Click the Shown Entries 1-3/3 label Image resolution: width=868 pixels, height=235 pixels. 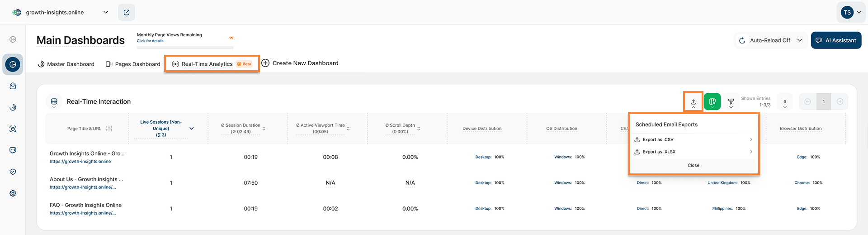756,101
